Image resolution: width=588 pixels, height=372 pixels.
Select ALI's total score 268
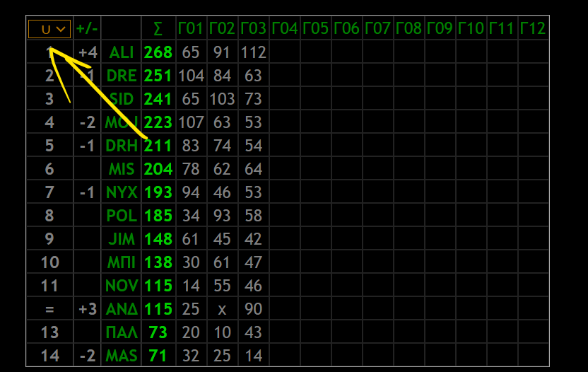tap(158, 52)
